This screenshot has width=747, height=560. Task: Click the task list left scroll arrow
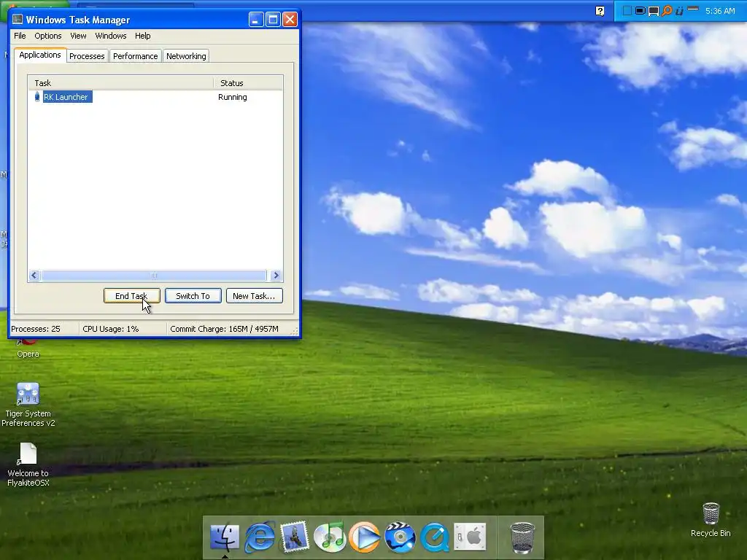pos(34,275)
